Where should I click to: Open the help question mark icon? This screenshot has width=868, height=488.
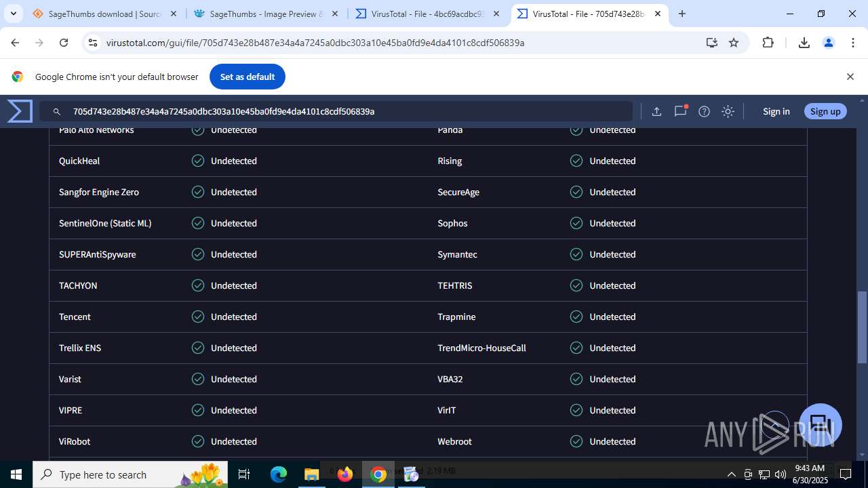click(704, 111)
